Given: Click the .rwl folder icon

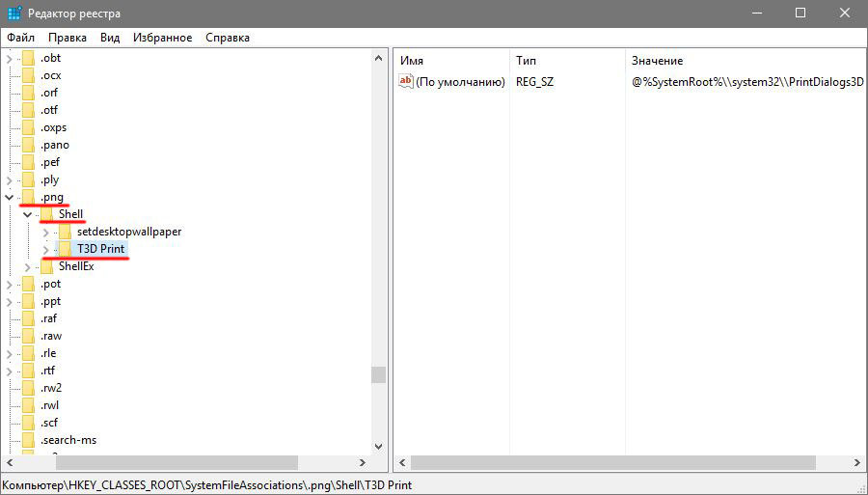Looking at the screenshot, I should pos(28,405).
